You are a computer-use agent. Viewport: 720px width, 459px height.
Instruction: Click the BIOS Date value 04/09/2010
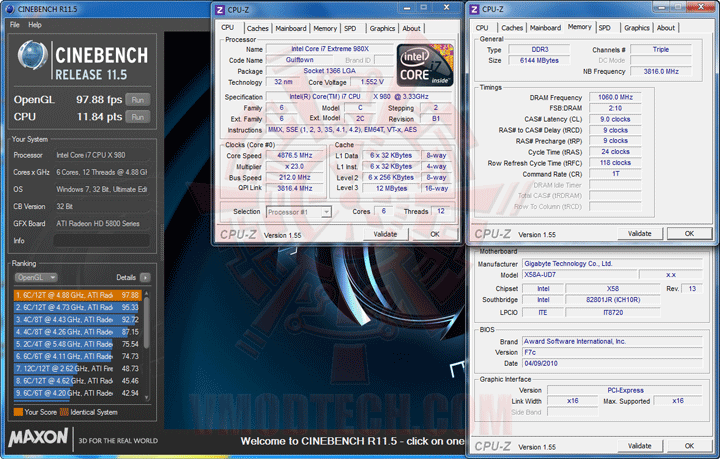613,364
